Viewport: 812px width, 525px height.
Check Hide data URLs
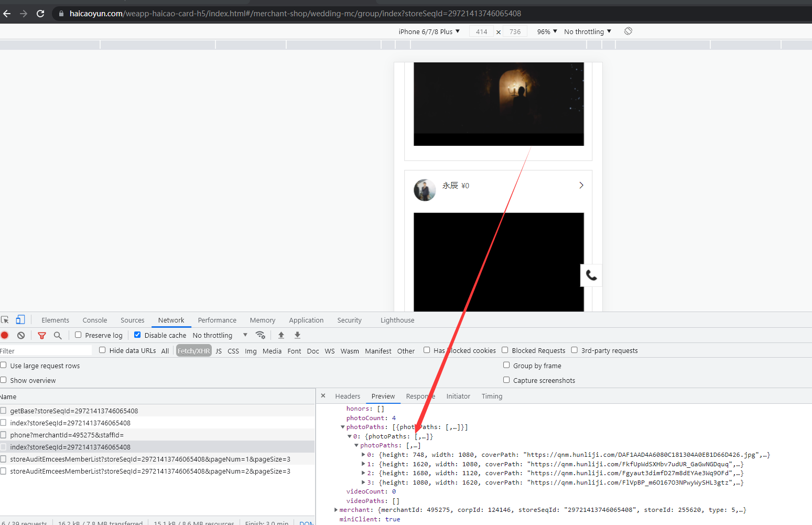pos(102,350)
